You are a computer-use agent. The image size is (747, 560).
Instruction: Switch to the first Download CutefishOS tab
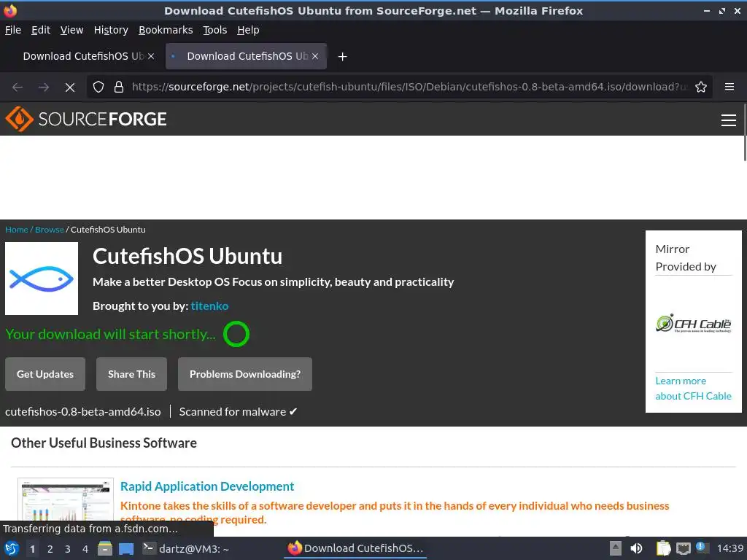pos(82,56)
